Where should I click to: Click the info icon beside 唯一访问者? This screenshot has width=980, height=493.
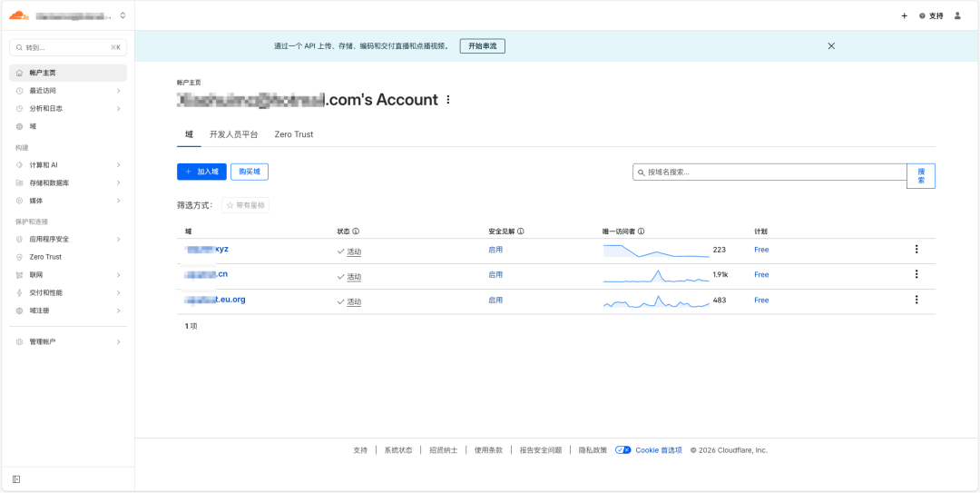(x=642, y=232)
